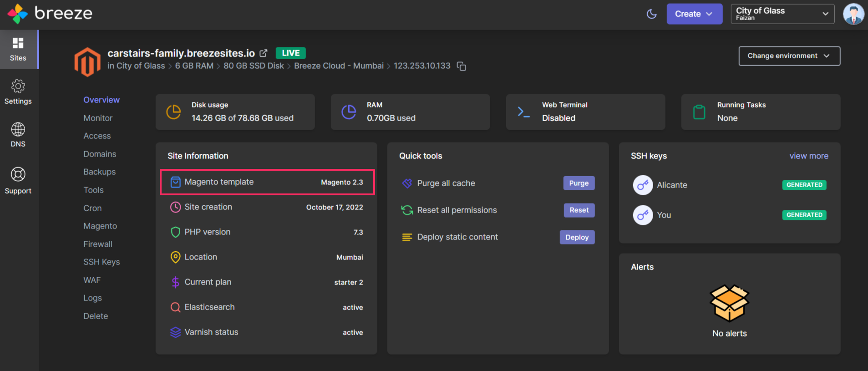The height and width of the screenshot is (371, 868).
Task: Click the Reset permissions button
Action: tap(579, 210)
